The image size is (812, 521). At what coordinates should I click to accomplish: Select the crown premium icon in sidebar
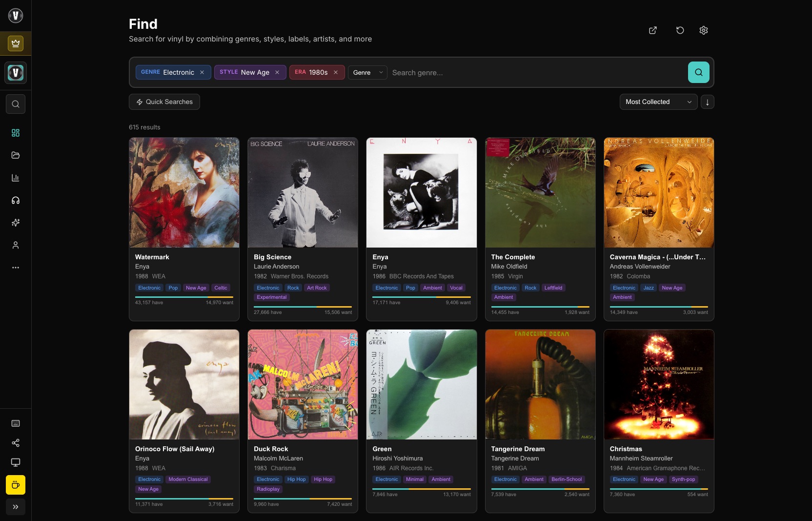point(15,43)
